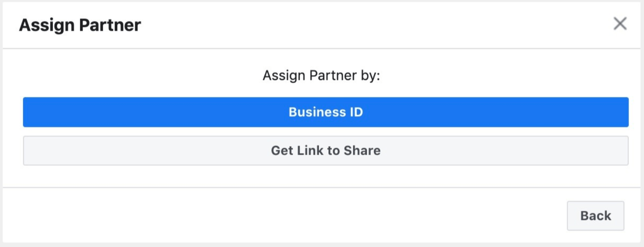
Task: Click the blue Business ID button
Action: click(325, 112)
